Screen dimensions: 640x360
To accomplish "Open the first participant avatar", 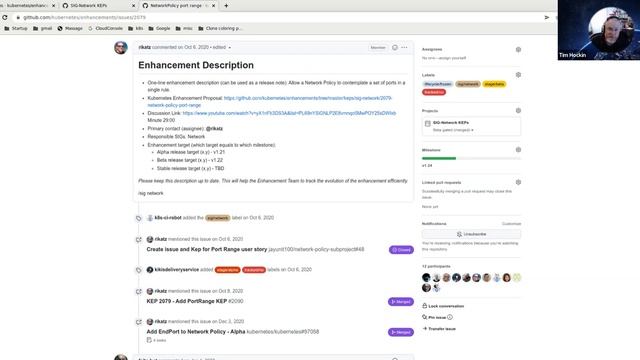I will click(427, 278).
